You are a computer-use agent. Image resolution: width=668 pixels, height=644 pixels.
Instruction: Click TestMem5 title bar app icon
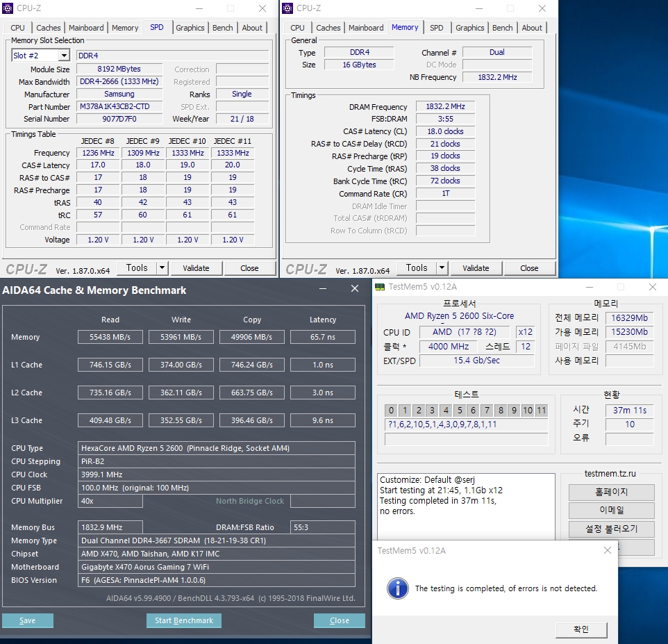(x=380, y=287)
